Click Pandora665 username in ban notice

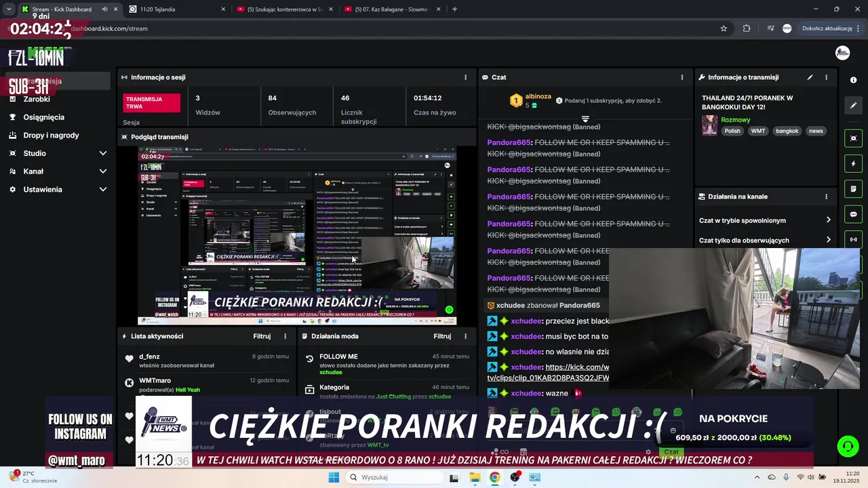[579, 306]
